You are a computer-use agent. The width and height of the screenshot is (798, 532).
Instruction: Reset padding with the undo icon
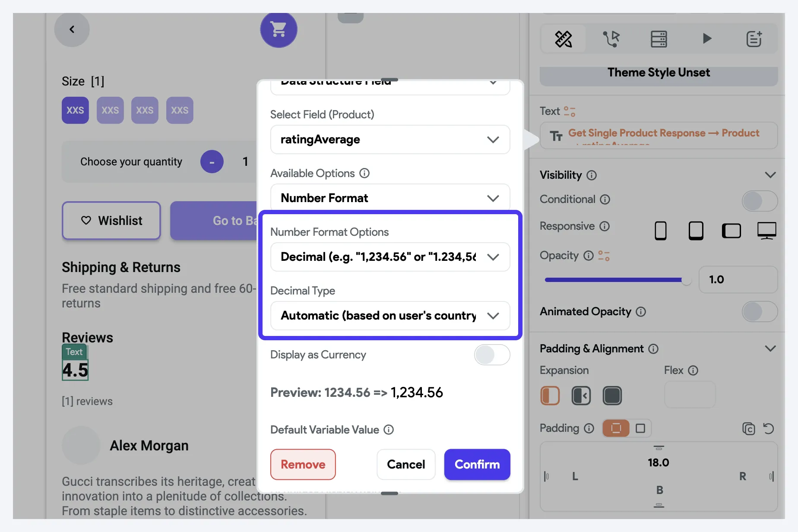coord(768,428)
